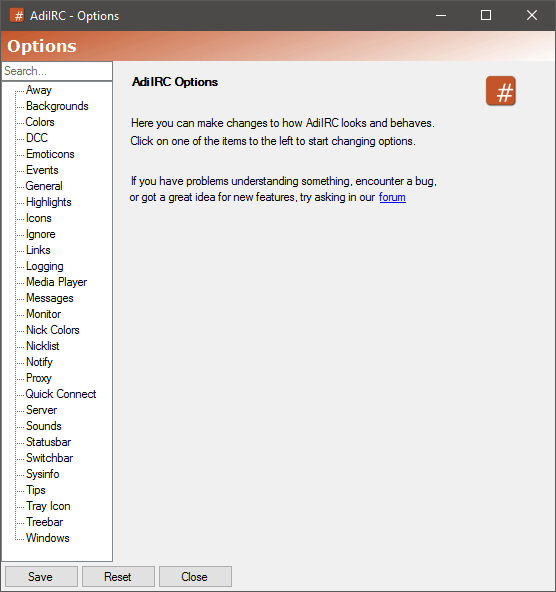The width and height of the screenshot is (556, 592).
Task: Select the Logging category
Action: tap(45, 266)
